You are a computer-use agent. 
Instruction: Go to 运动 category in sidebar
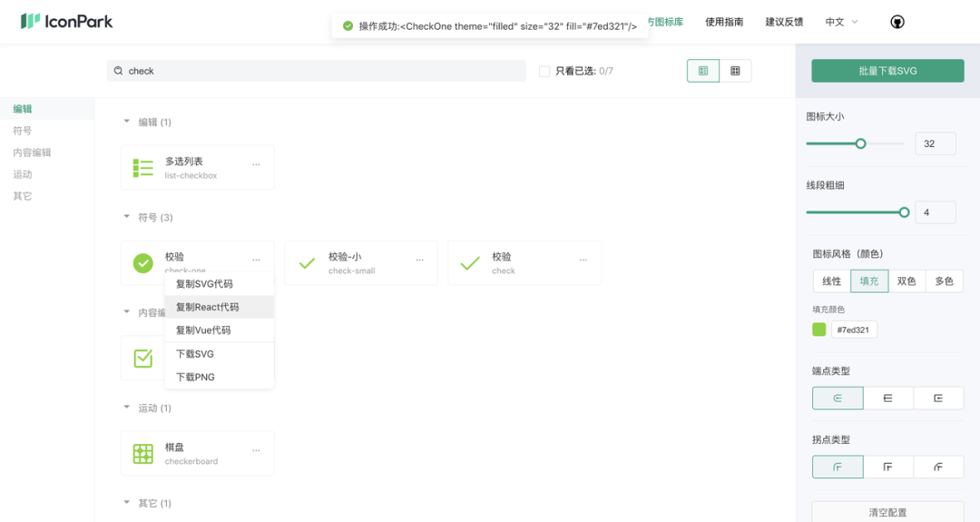[23, 174]
